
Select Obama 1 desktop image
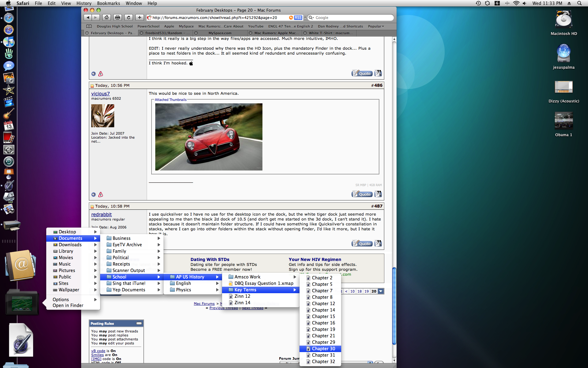coord(564,124)
